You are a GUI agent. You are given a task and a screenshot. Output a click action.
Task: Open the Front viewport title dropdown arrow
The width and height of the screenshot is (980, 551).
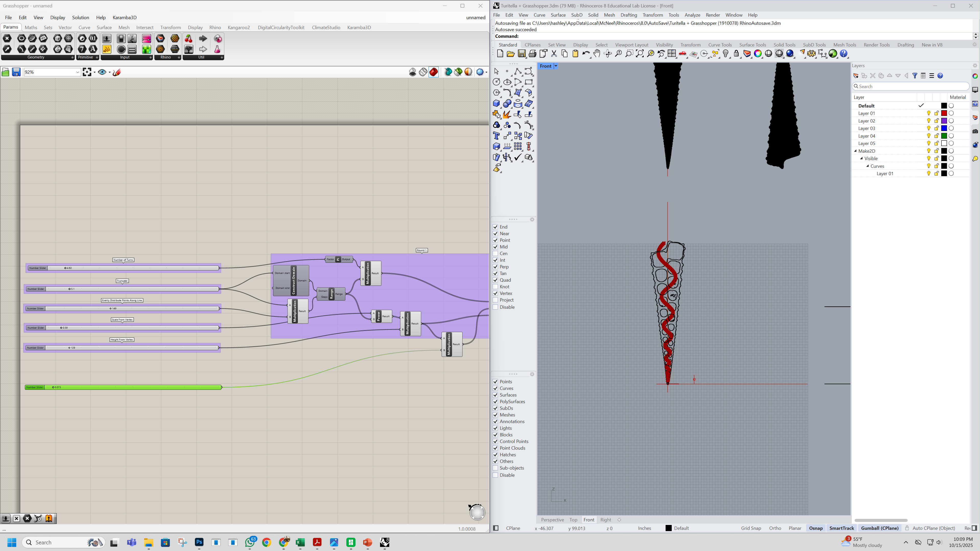(556, 66)
